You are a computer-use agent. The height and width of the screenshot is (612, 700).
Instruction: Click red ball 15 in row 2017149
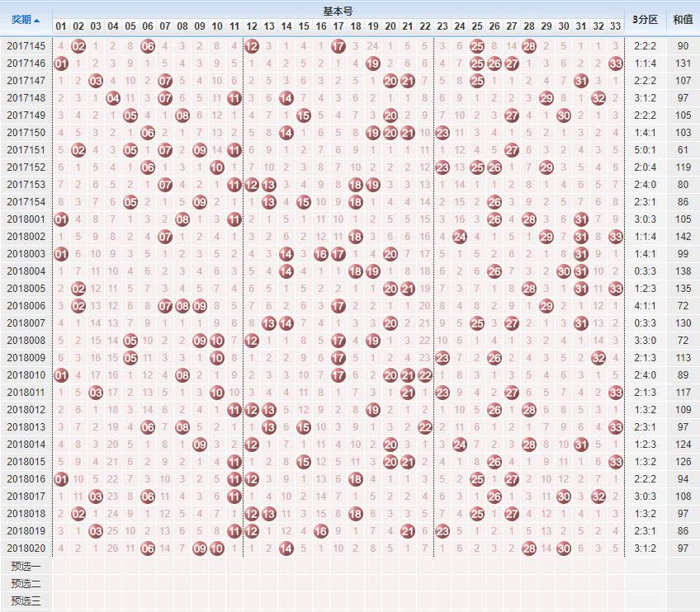click(304, 115)
